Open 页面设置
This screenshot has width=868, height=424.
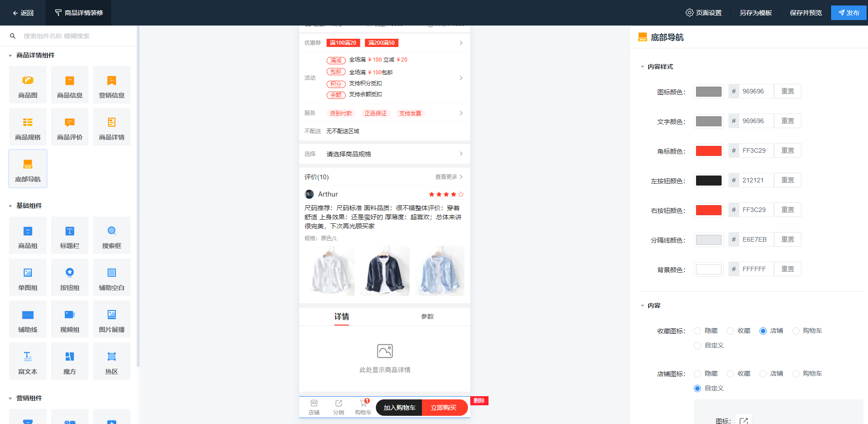click(x=703, y=13)
